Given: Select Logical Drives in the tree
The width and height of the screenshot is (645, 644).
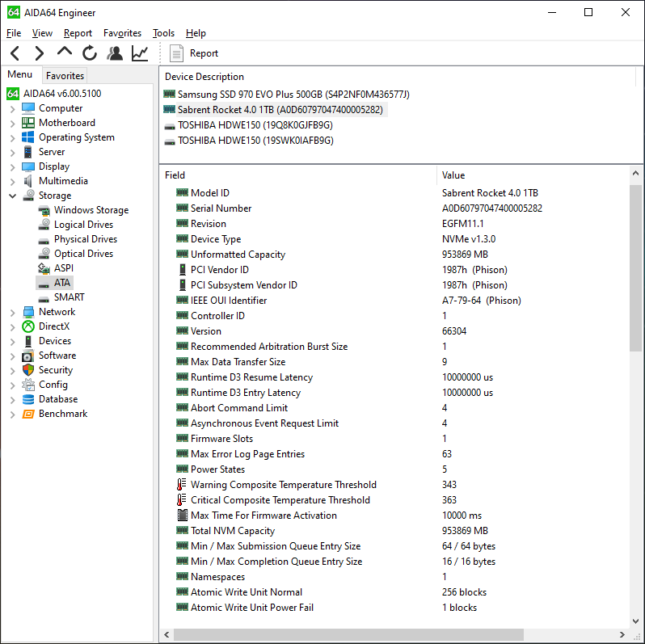Looking at the screenshot, I should 83,225.
